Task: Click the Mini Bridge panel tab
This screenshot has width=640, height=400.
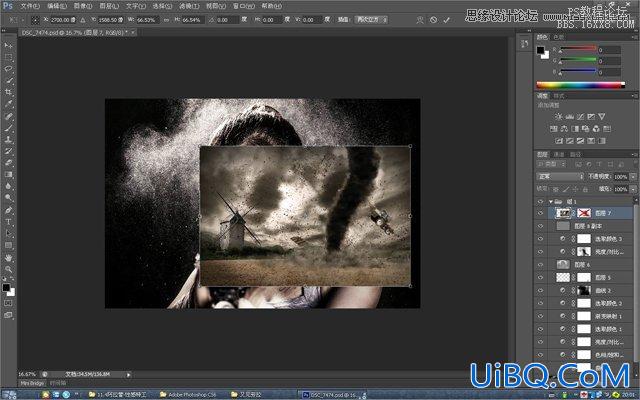Action: coord(32,383)
